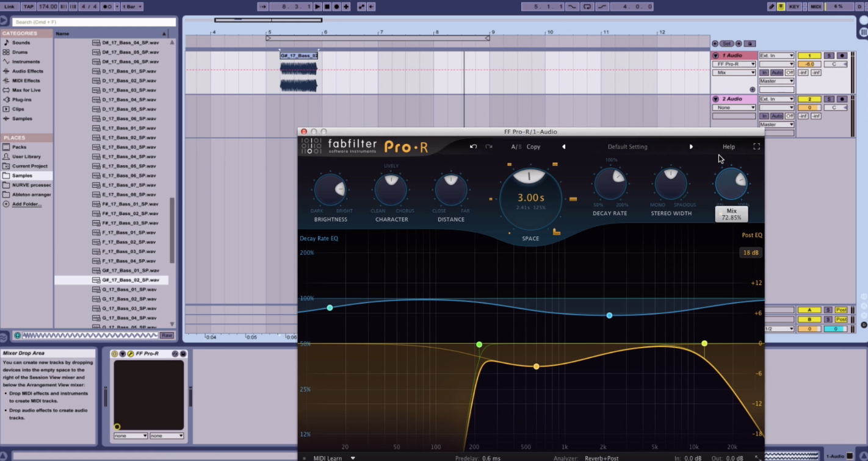Start playback with the Play button
The image size is (868, 461).
(317, 7)
